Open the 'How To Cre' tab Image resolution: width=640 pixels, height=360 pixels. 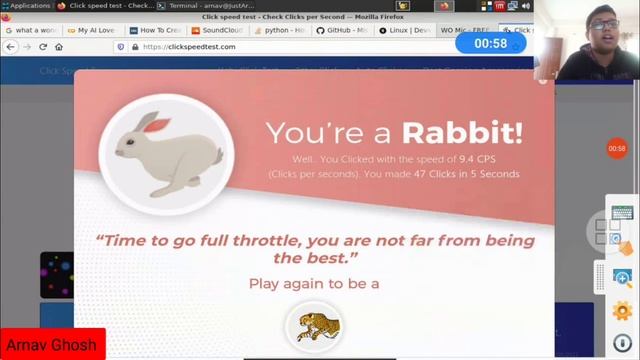[155, 30]
